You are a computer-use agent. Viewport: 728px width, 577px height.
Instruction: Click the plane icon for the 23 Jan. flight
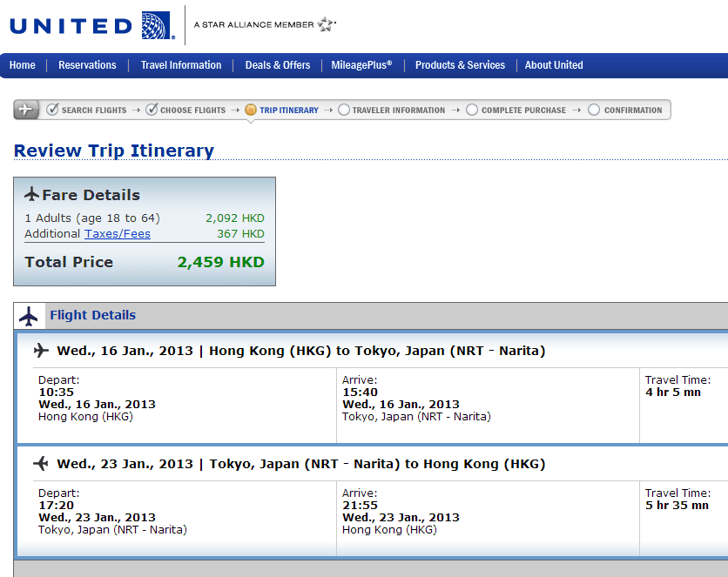point(41,464)
